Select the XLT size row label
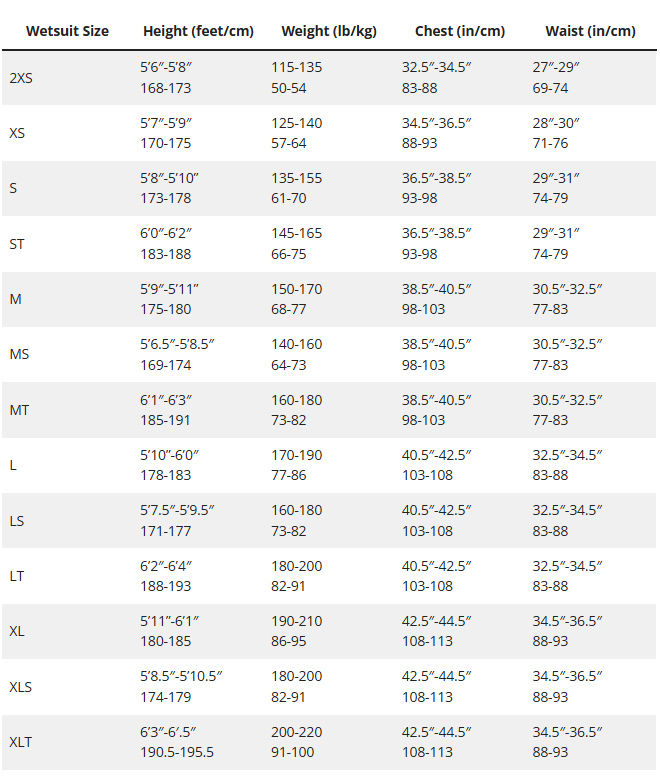 click(20, 743)
